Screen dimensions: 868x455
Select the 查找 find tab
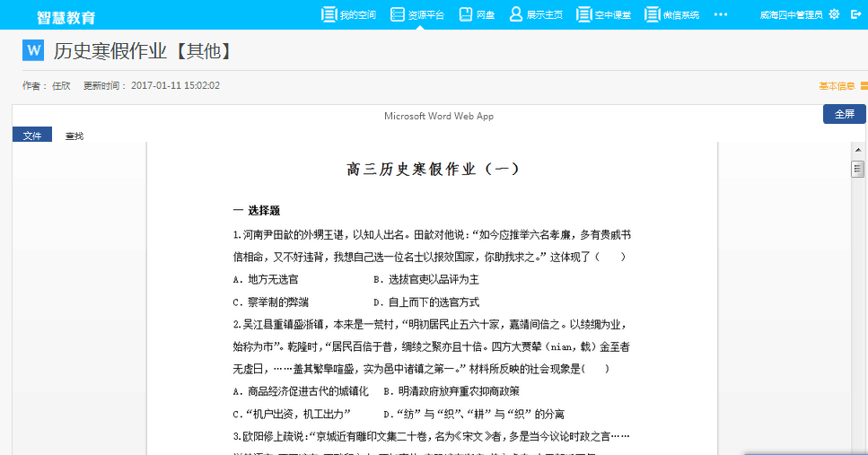point(75,136)
